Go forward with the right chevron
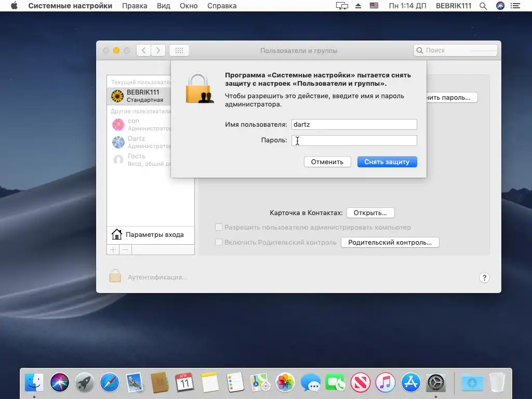Viewport: 532px width, 399px height. click(158, 50)
